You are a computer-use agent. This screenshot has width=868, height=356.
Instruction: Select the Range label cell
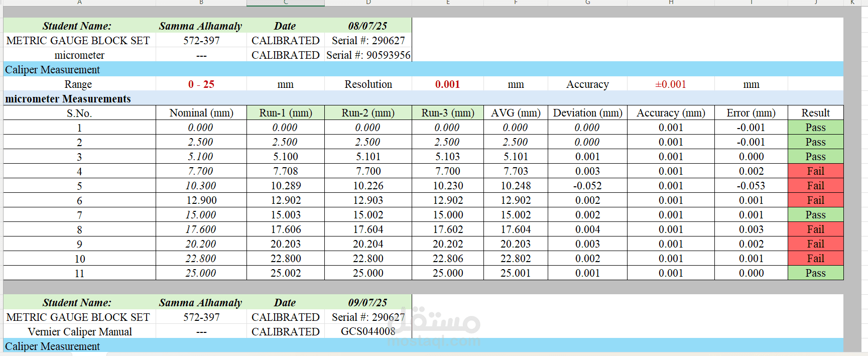point(79,84)
